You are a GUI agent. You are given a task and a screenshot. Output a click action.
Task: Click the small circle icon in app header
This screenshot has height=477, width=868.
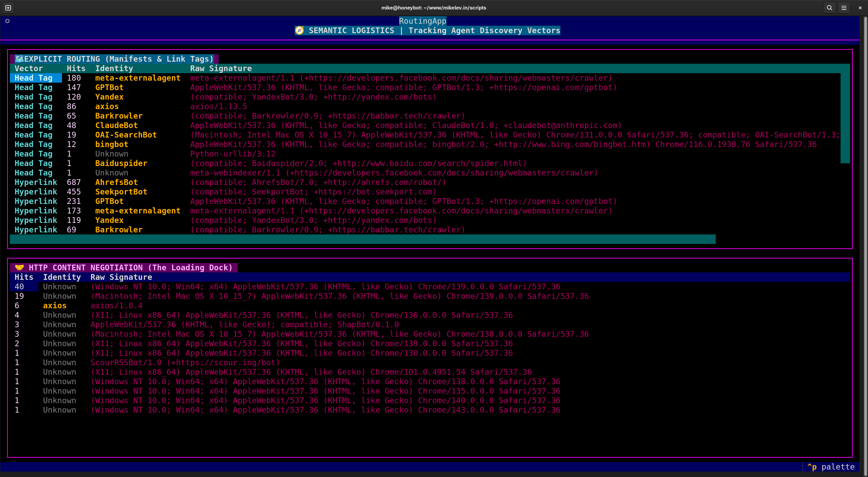click(x=7, y=21)
